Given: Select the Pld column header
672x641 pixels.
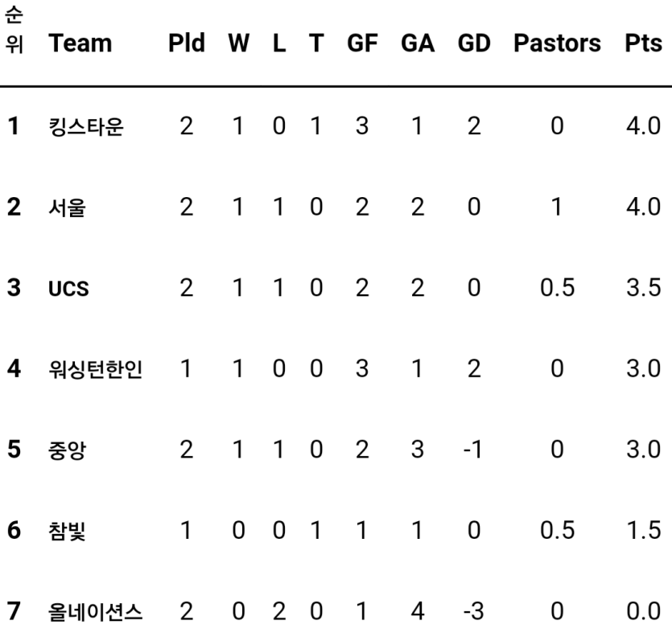Looking at the screenshot, I should tap(187, 43).
